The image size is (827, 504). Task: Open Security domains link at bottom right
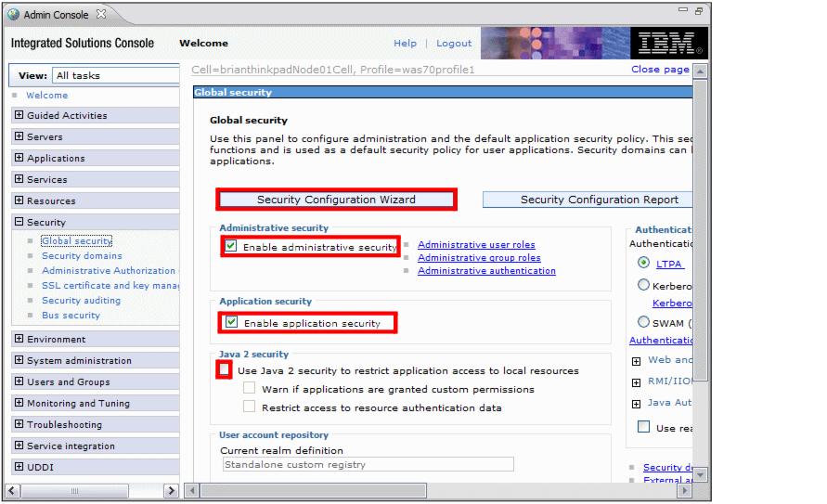pyautogui.click(x=667, y=468)
